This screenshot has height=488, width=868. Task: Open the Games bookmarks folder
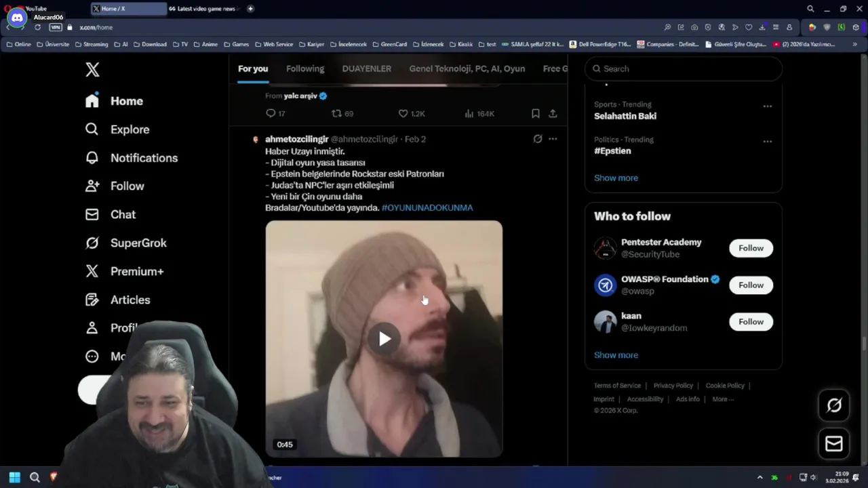tap(237, 44)
